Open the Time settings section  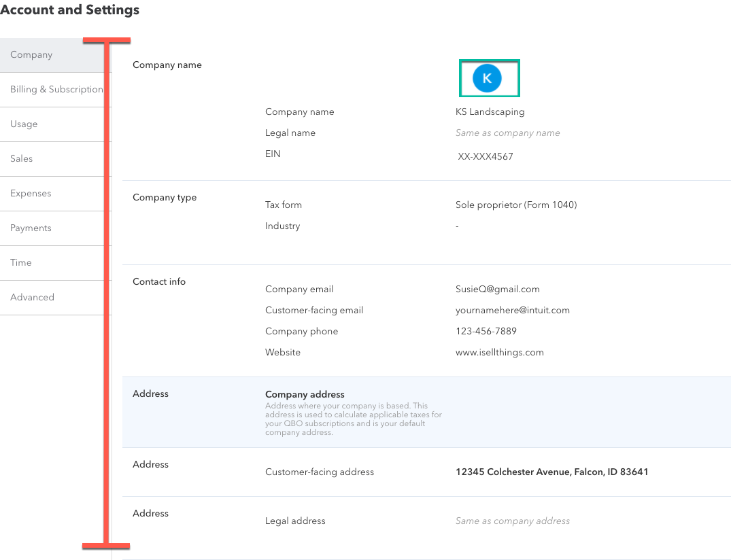click(x=20, y=262)
